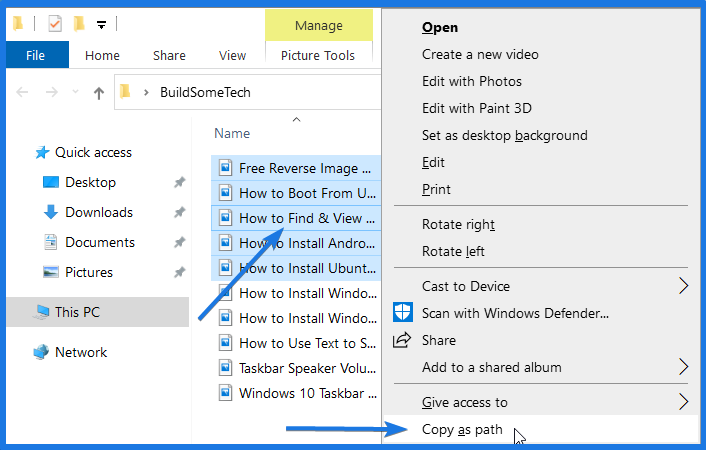
Task: Choose Copy as path
Action: click(x=462, y=430)
